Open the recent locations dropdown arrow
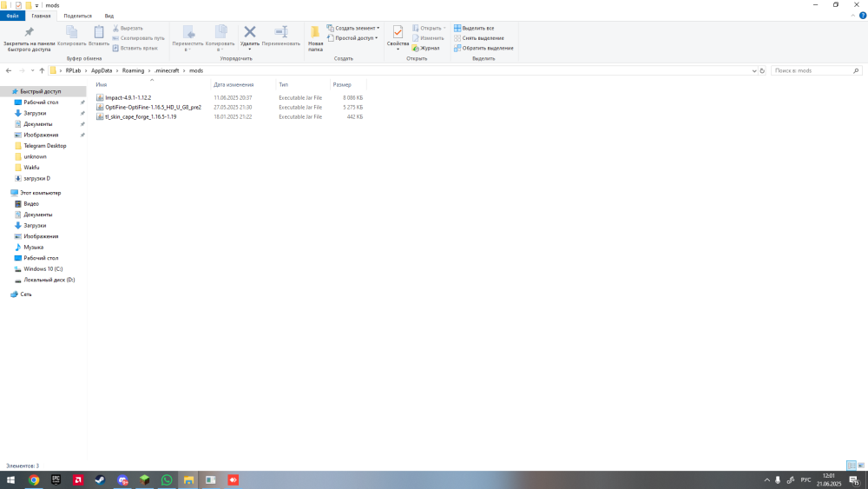868x489 pixels. [x=33, y=71]
